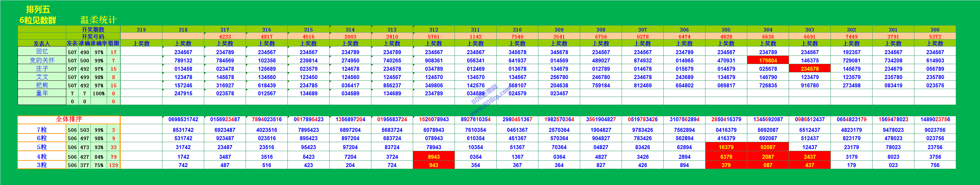Click the 发表人 header cell

42,44
